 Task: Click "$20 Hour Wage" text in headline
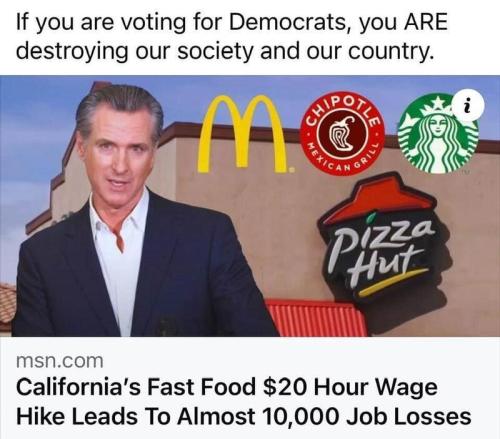(x=350, y=387)
